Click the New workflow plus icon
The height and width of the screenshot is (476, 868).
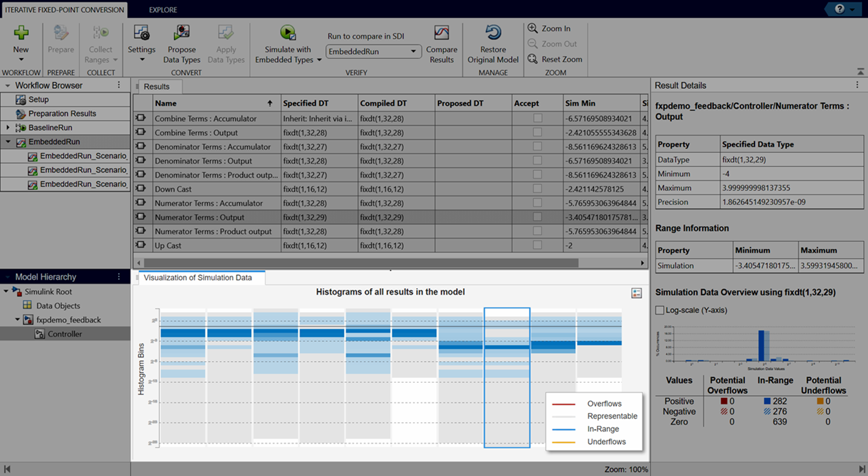point(21,33)
